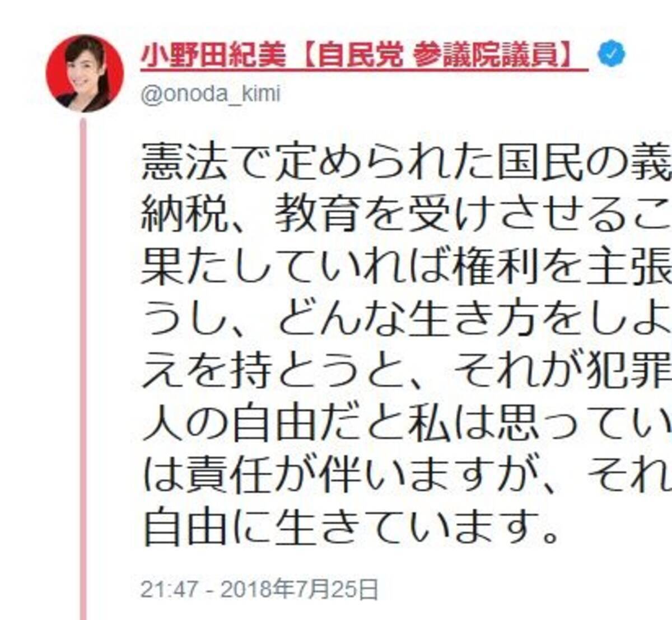Open the @onoda_kimi handle link
Viewport: 672px width, 620px height.
(x=210, y=94)
